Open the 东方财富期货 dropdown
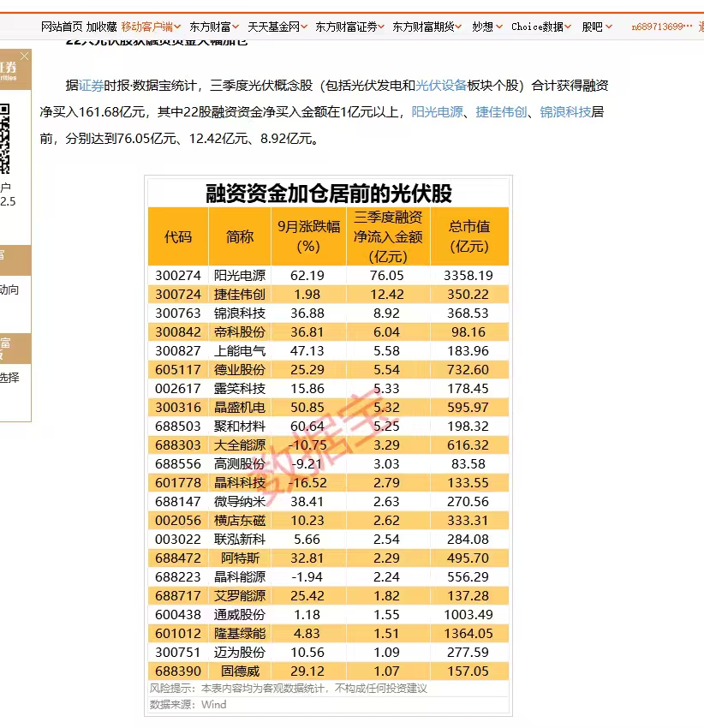Viewport: 704px width, 728px height. point(427,27)
